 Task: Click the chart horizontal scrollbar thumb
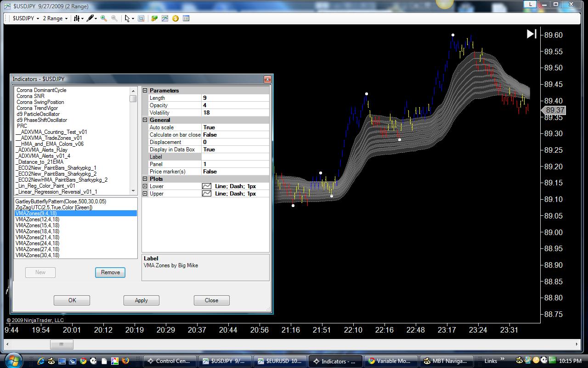[61, 344]
